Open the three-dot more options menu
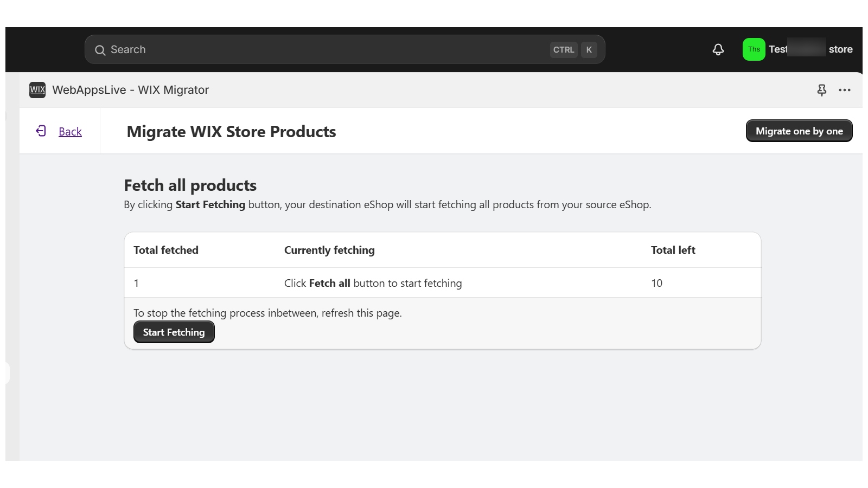This screenshot has height=488, width=868. [844, 90]
